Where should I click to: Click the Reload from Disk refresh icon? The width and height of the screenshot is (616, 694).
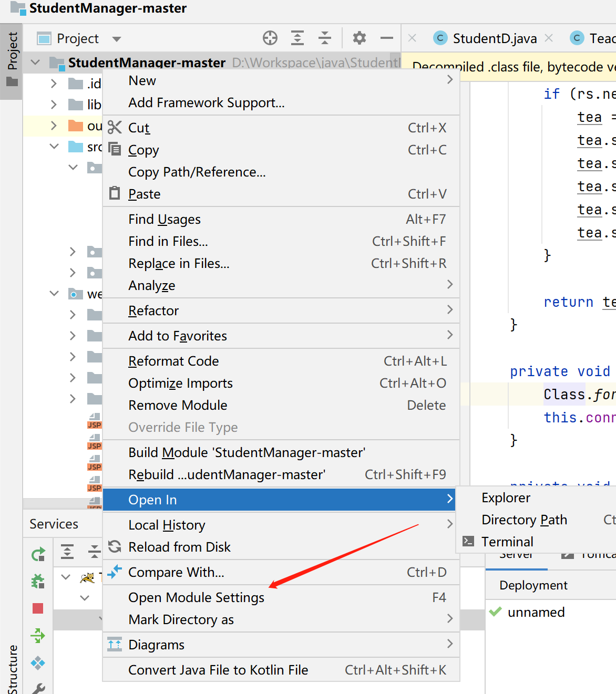pyautogui.click(x=115, y=547)
